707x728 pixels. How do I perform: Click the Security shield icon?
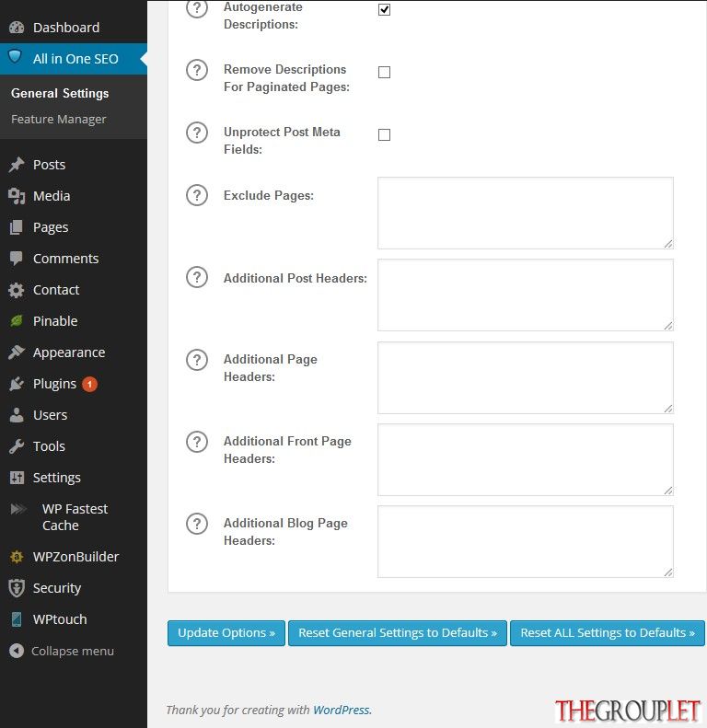(x=17, y=588)
